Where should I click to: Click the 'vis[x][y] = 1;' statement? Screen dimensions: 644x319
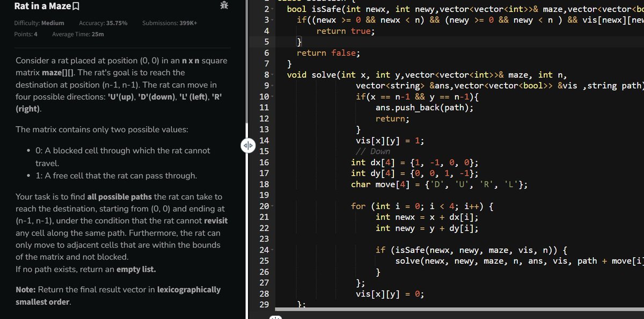390,141
